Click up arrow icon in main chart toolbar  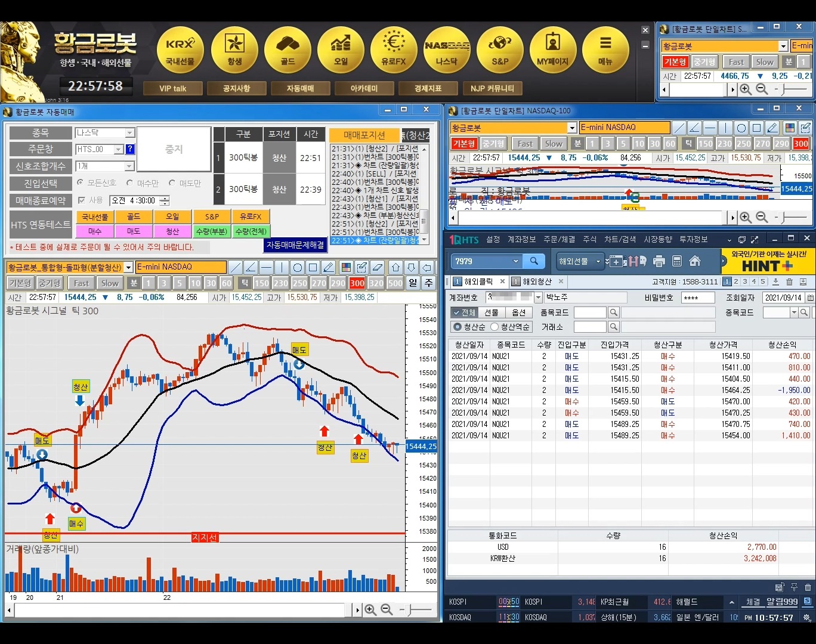[395, 267]
